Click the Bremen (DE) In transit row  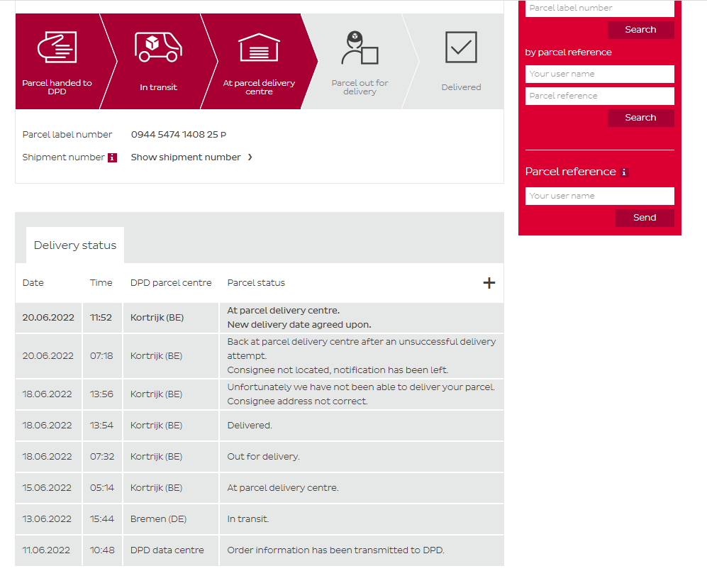click(260, 519)
